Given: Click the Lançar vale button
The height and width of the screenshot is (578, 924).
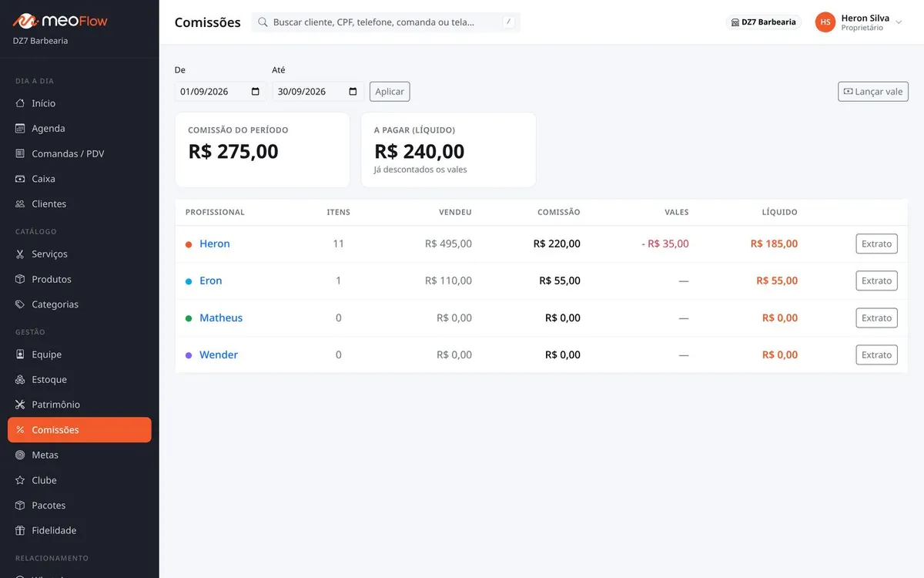Looking at the screenshot, I should [873, 92].
